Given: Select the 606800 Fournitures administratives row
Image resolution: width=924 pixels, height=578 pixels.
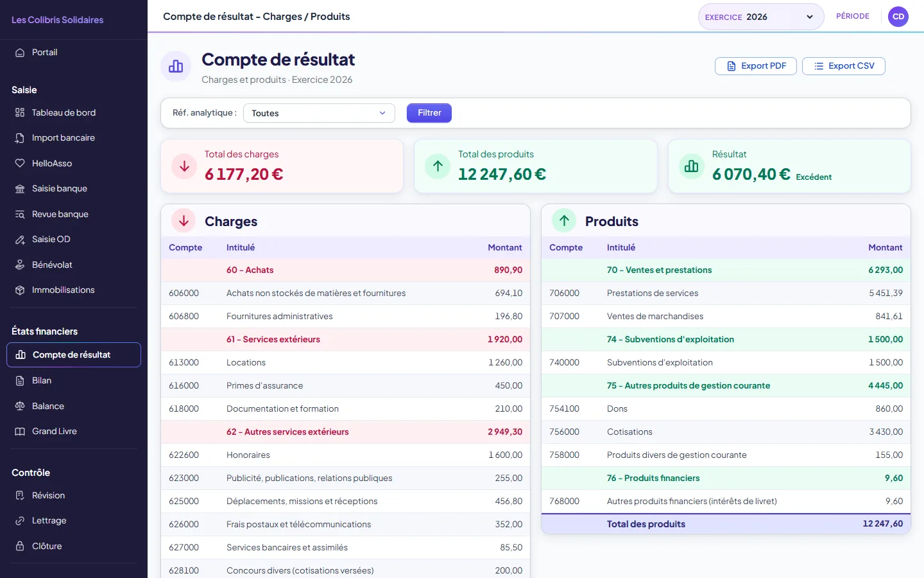Looking at the screenshot, I should pos(345,317).
